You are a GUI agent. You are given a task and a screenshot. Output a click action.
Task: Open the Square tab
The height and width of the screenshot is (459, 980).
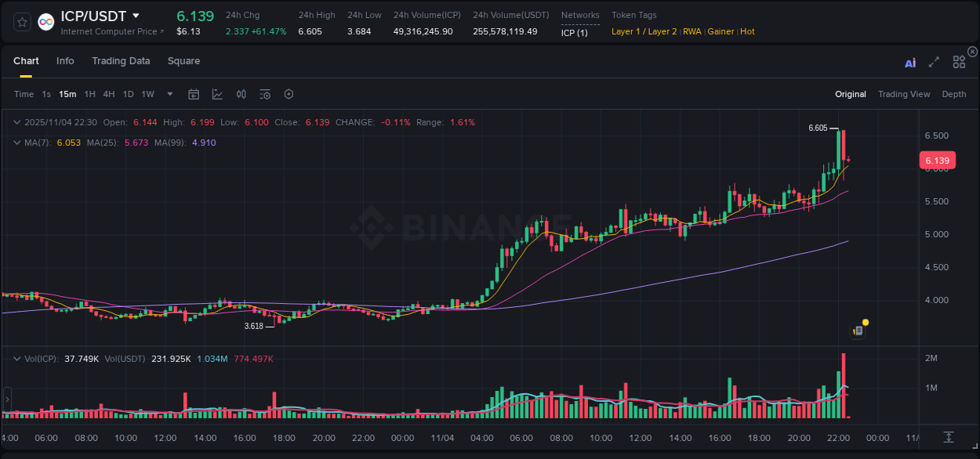183,61
